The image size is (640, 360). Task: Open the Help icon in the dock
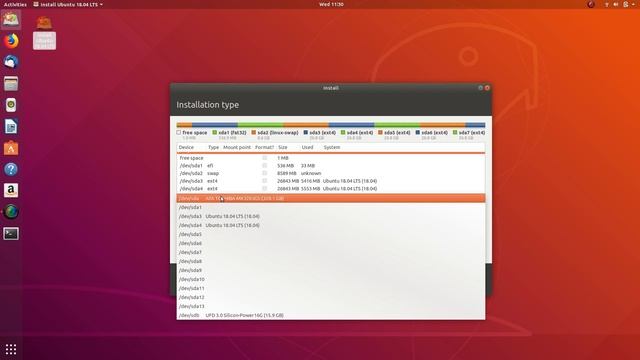point(11,169)
